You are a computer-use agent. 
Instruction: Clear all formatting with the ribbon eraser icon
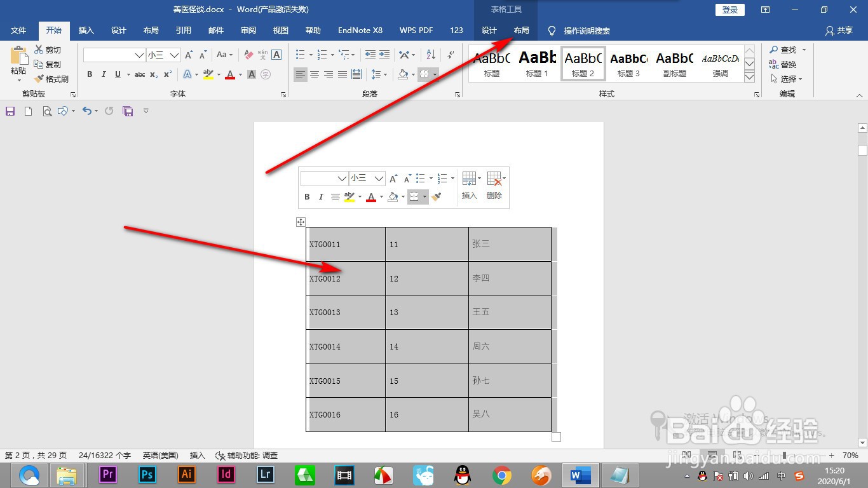coord(249,55)
